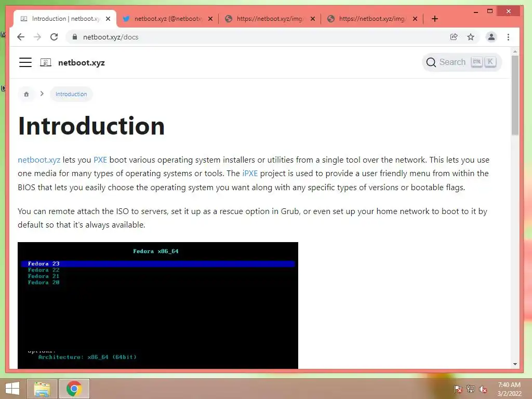The width and height of the screenshot is (532, 399).
Task: Click the search magnifier icon
Action: 431,62
